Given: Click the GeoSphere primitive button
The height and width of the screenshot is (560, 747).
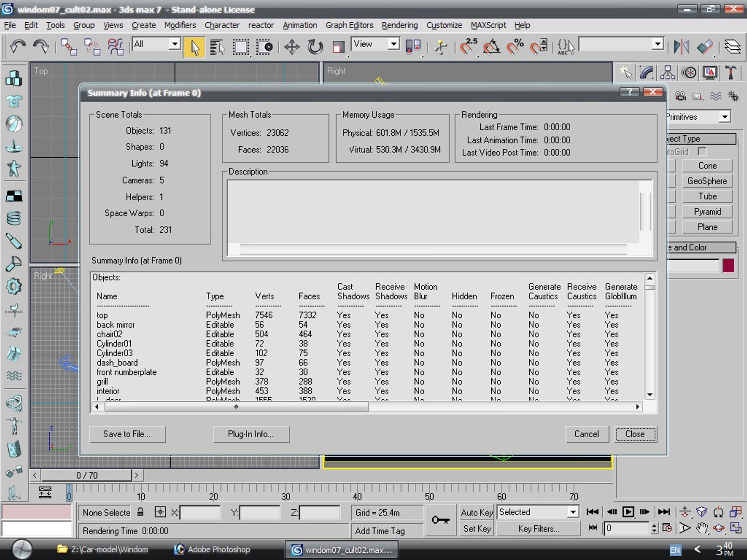Looking at the screenshot, I should click(707, 181).
